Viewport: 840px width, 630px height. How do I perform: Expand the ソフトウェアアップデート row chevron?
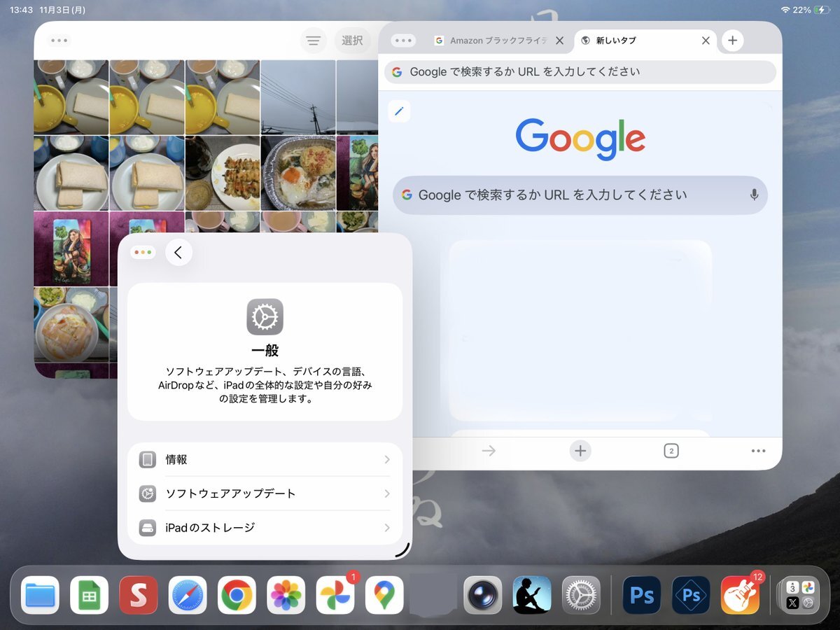387,493
